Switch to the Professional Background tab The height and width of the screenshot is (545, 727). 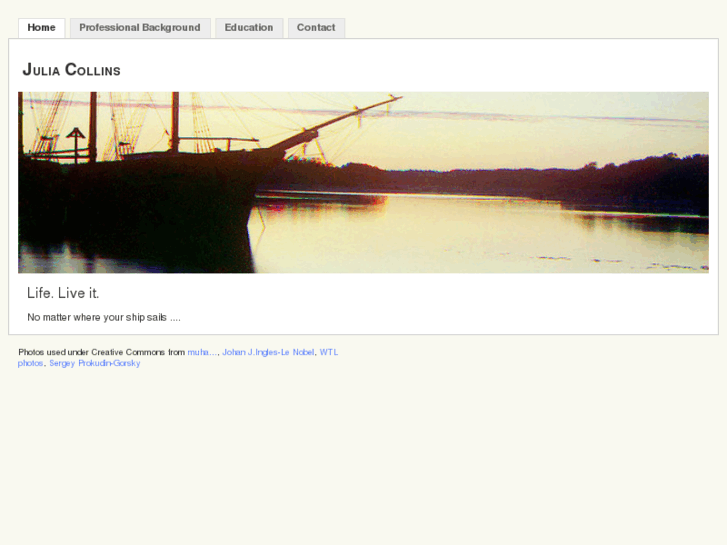[x=140, y=28]
